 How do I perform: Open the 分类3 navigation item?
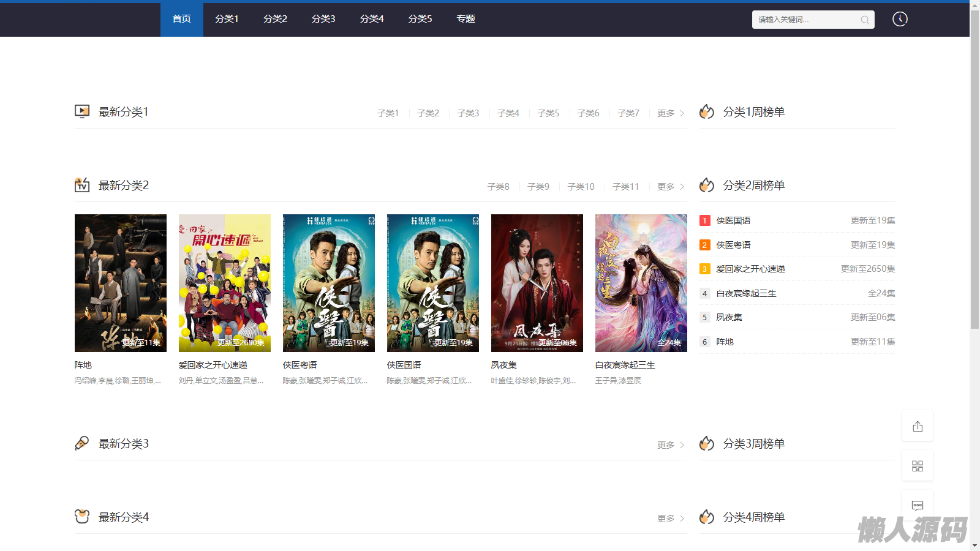[x=323, y=19]
